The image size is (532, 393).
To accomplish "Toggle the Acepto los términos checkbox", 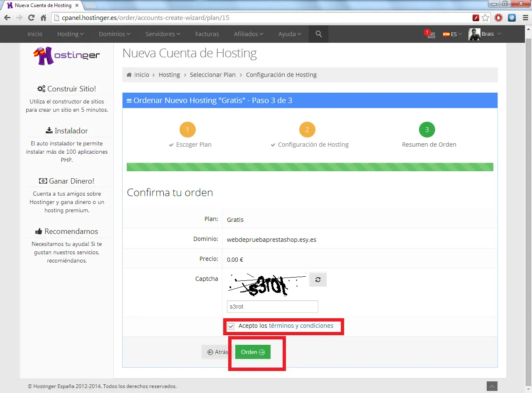I will tap(231, 327).
